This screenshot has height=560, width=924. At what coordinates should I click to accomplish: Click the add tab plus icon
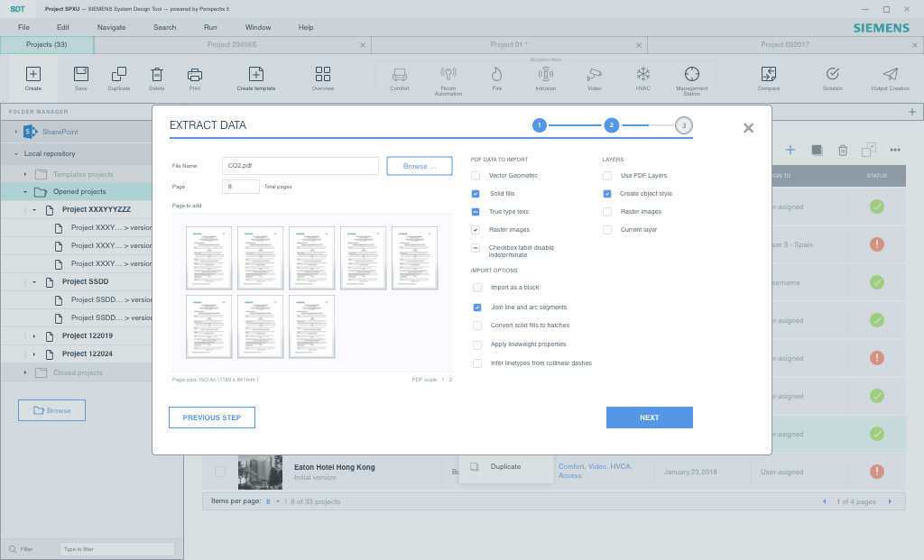point(912,112)
